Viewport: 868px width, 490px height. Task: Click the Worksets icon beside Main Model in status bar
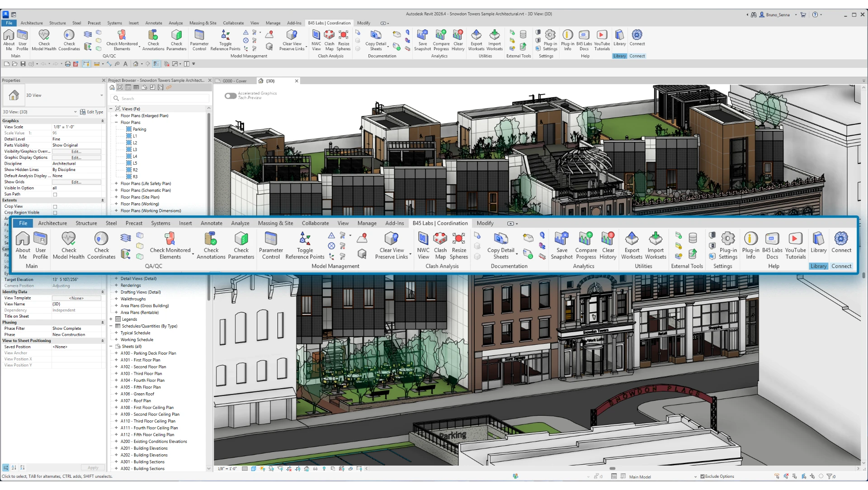click(x=614, y=476)
